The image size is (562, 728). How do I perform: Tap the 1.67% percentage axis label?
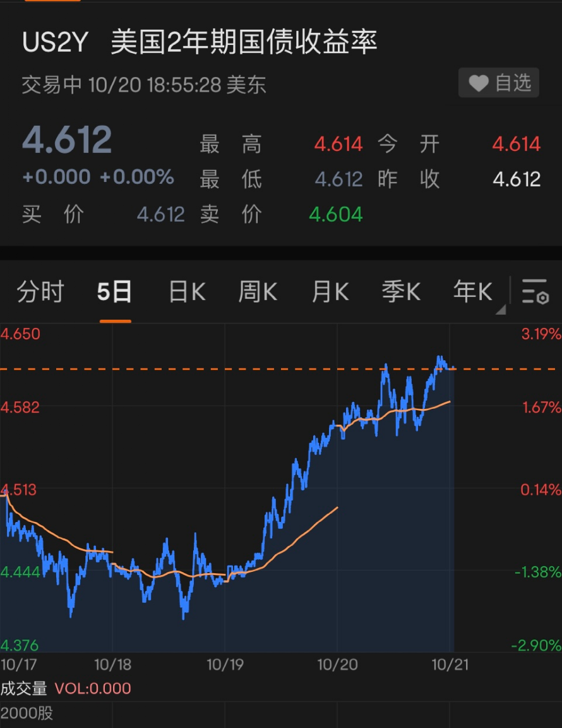pyautogui.click(x=542, y=407)
